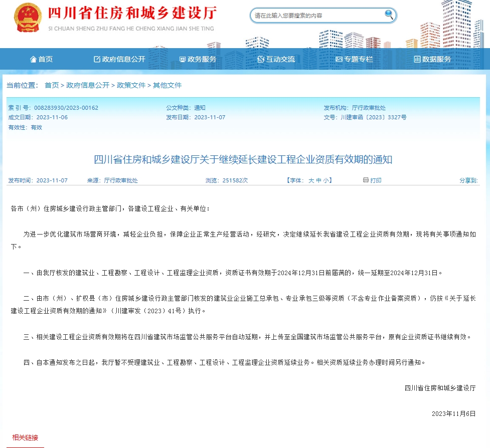Click the 分享到 label
This screenshot has width=490, height=448.
(x=468, y=180)
